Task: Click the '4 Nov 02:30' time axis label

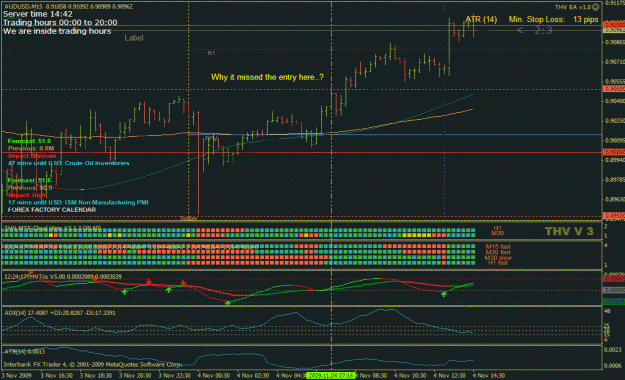Action: [x=253, y=376]
